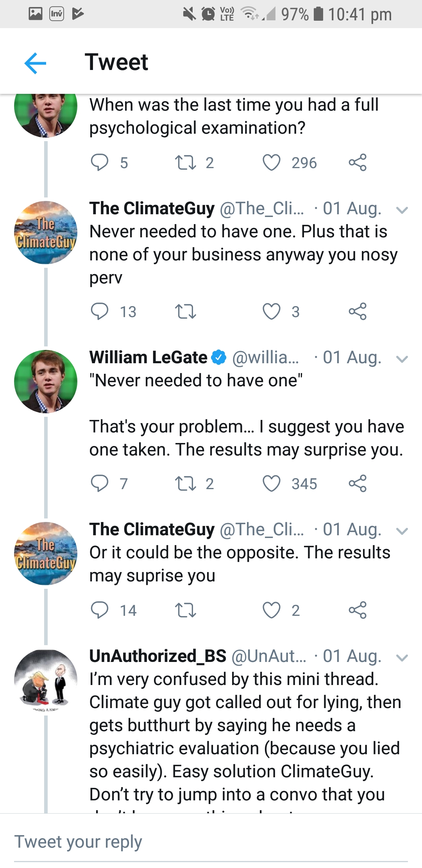The image size is (422, 868).
Task: Like the ClimateGuy "nosy perv" reply
Action: click(x=271, y=312)
